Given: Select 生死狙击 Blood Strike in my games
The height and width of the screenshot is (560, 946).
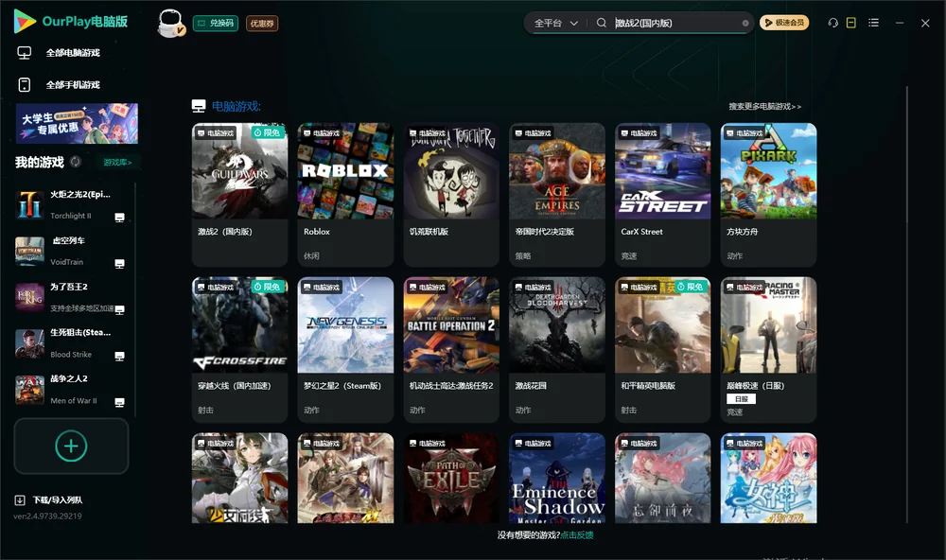Looking at the screenshot, I should [x=71, y=343].
